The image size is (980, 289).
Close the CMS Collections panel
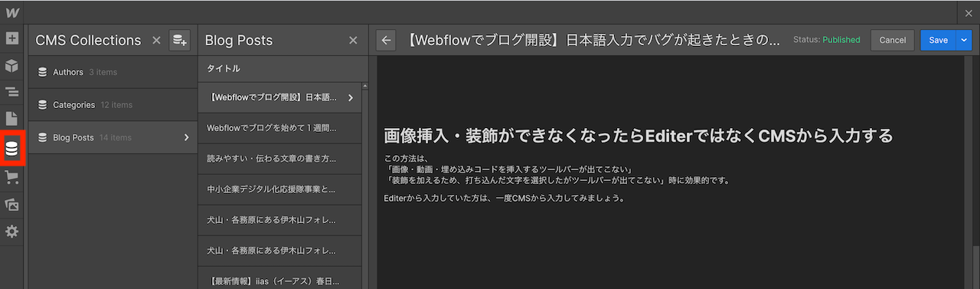[x=156, y=41]
